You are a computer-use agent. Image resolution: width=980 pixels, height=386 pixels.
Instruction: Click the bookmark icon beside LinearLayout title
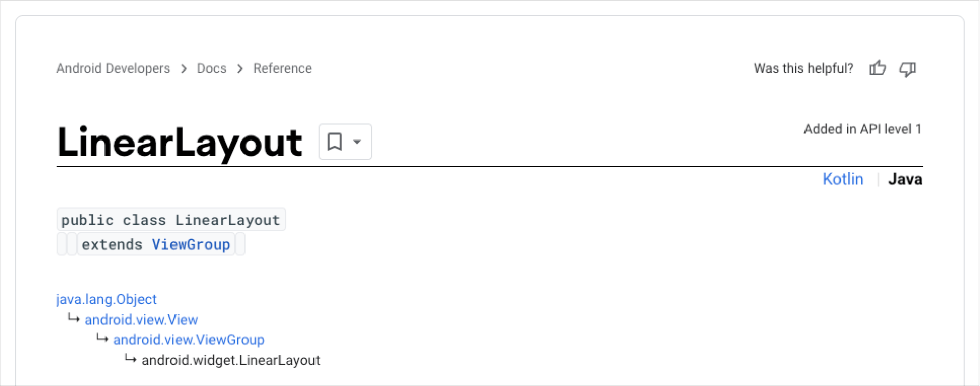tap(335, 142)
